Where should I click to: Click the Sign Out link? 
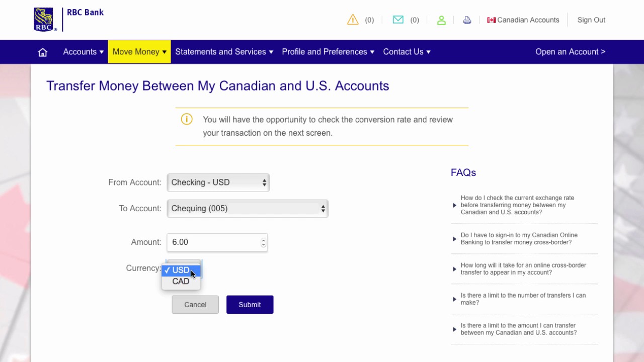click(x=591, y=20)
